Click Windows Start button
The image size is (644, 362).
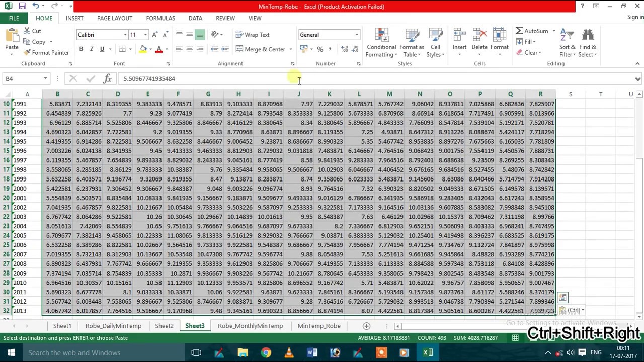tap(11, 353)
